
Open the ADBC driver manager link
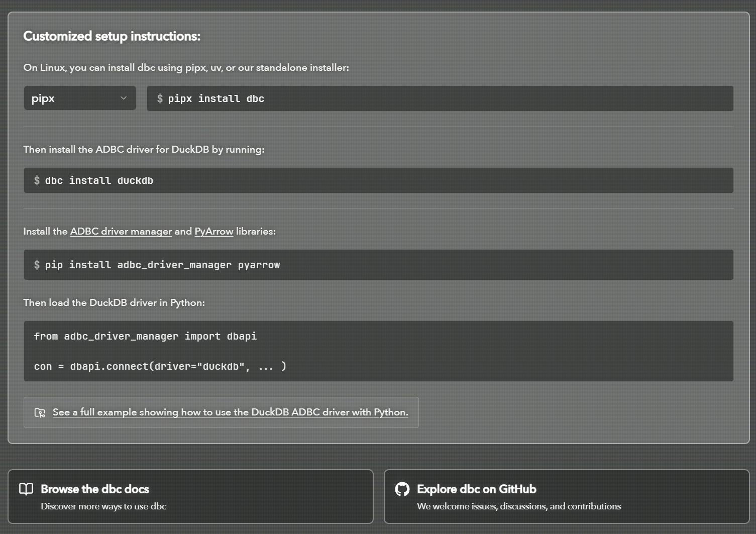[x=121, y=231]
